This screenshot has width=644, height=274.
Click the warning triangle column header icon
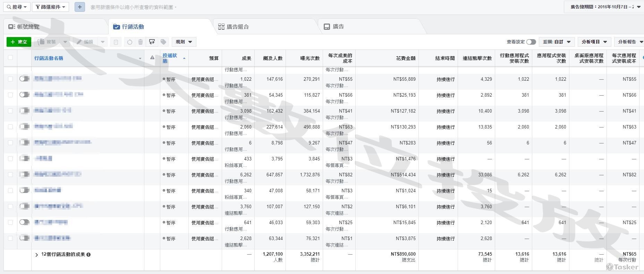coord(152,58)
